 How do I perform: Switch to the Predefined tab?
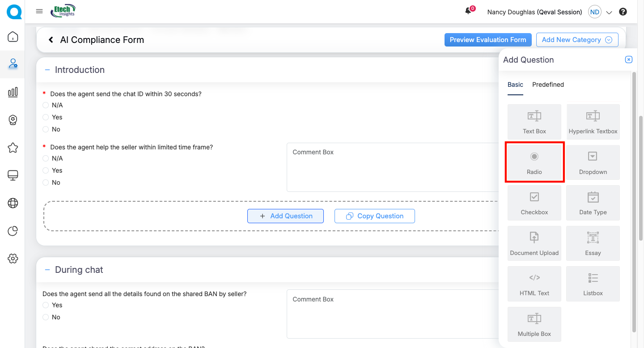[548, 85]
